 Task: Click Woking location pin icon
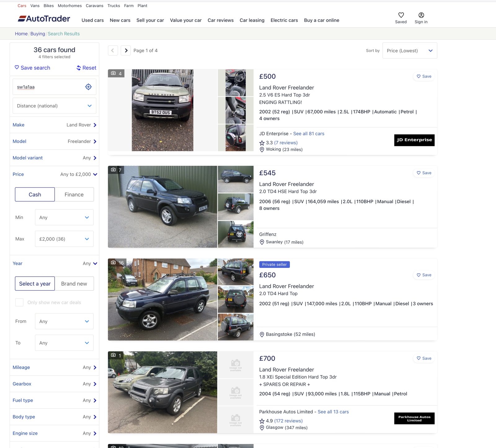click(262, 150)
